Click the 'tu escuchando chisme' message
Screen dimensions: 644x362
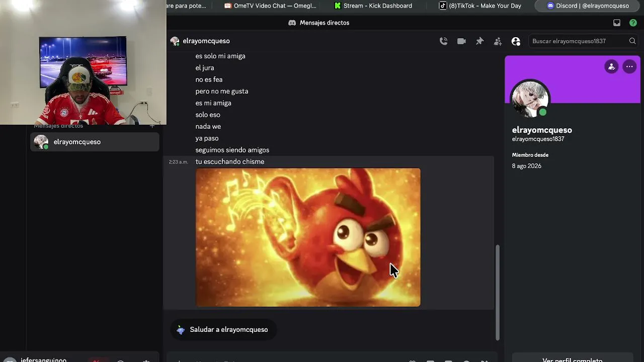click(230, 162)
